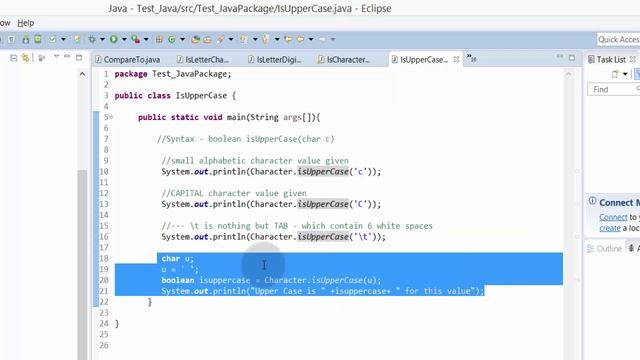
Task: Minimize the left package panel
Action: (x=67, y=57)
